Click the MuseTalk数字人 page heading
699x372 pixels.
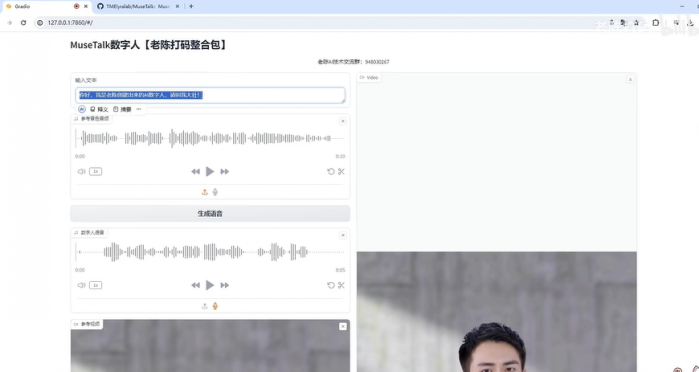pos(148,45)
